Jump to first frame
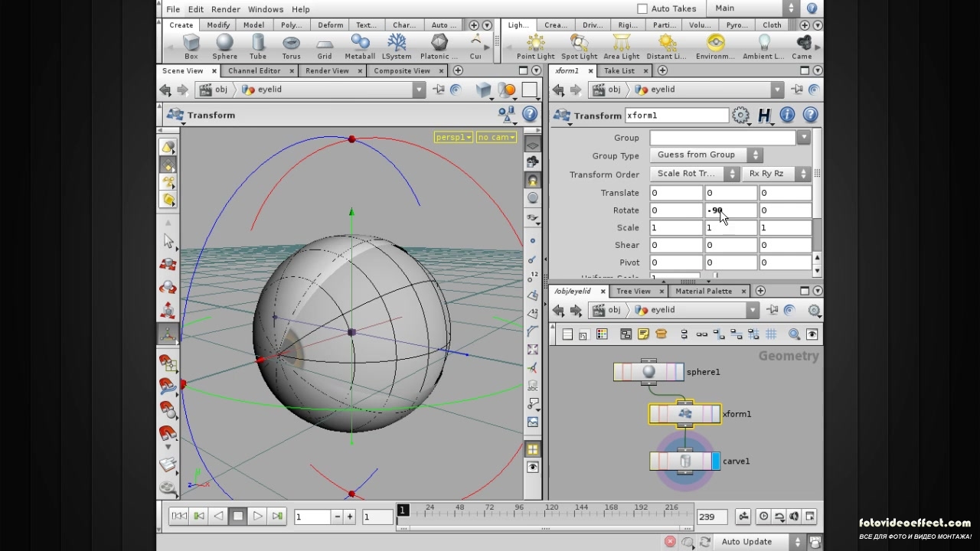 point(179,517)
